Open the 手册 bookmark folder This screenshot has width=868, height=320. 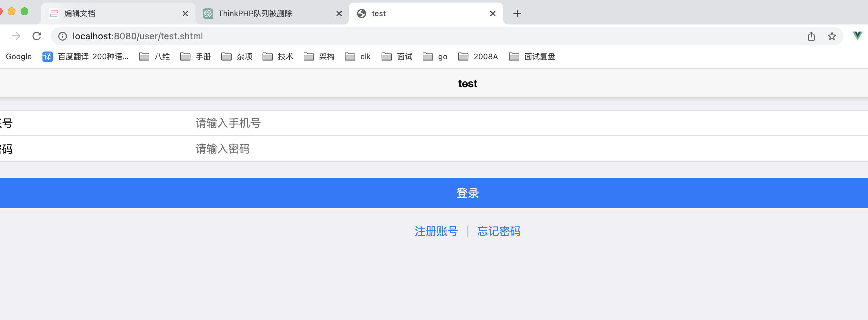pos(195,57)
